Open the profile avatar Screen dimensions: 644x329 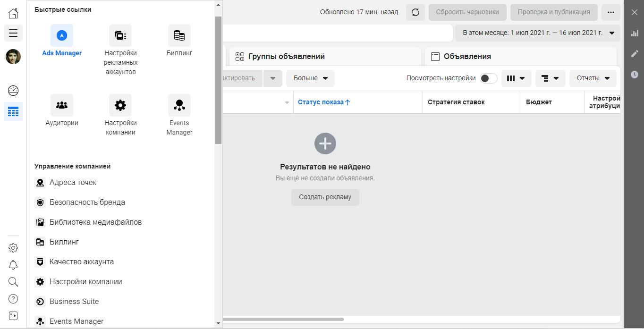coord(13,57)
